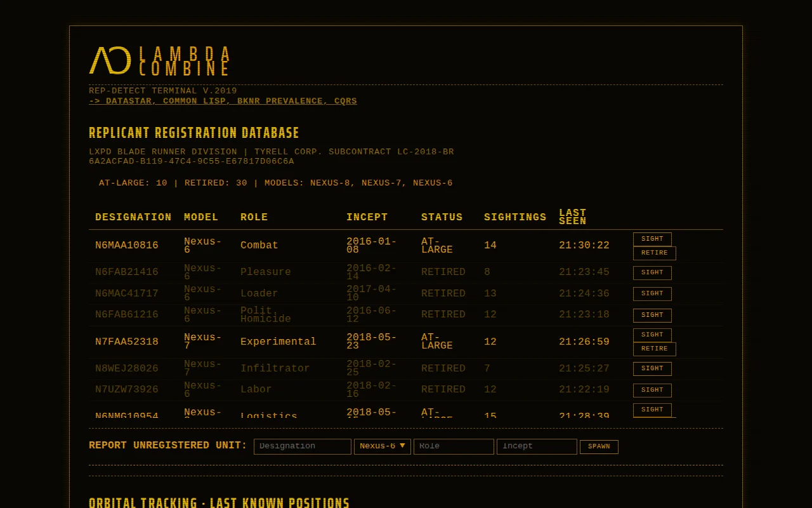Click SIGHT button for N6NMG10954
Image resolution: width=812 pixels, height=508 pixels.
[652, 410]
